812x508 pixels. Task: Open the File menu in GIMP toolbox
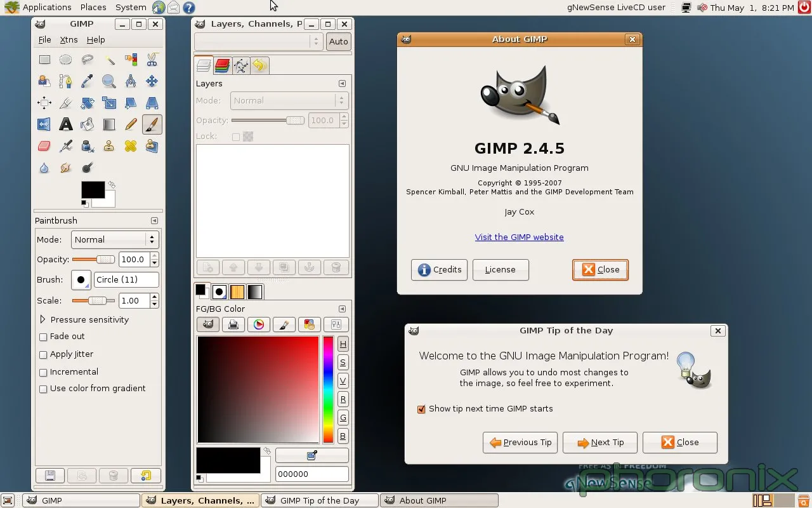pyautogui.click(x=44, y=39)
